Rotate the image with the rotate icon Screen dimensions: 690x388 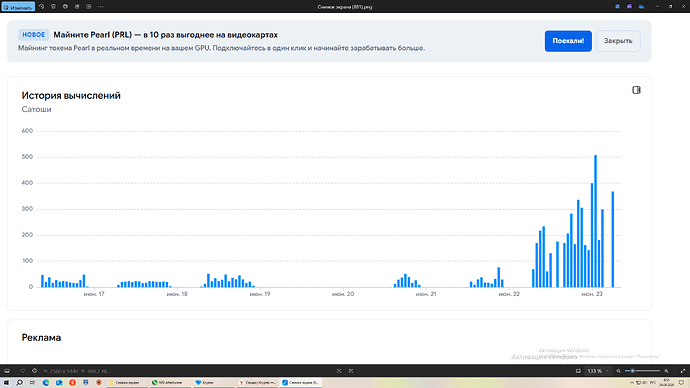click(x=42, y=7)
